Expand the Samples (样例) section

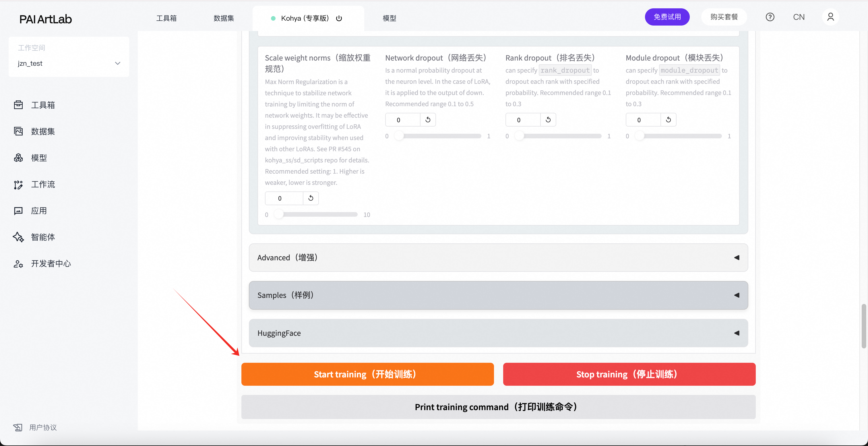point(498,295)
